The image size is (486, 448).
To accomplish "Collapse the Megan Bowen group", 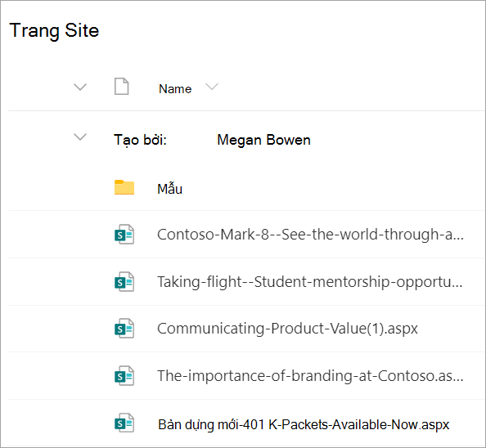I will click(80, 137).
